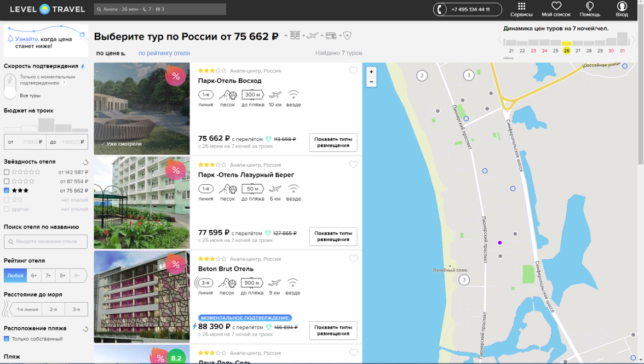
Task: Call phone number +7 495 134 44 11
Action: pos(468,9)
